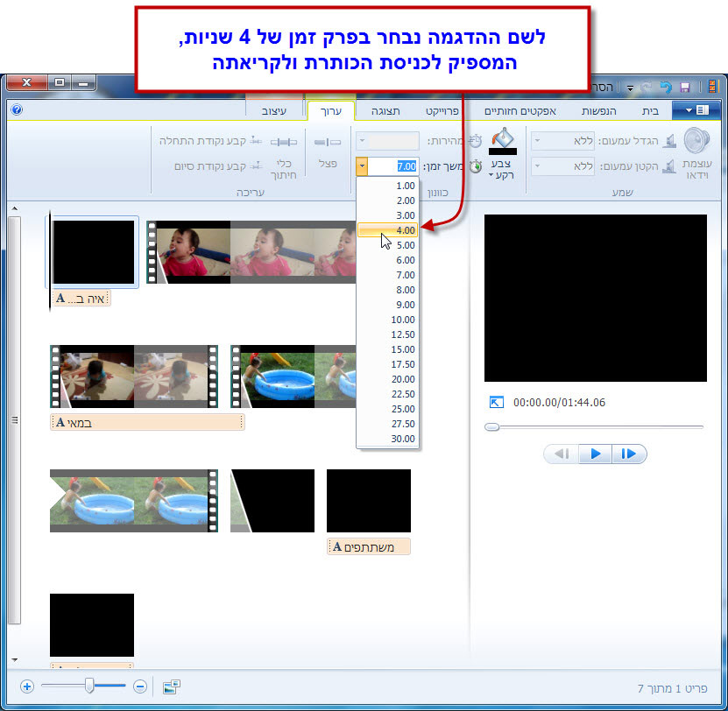The width and height of the screenshot is (728, 711).
Task: Choose 2.00 seconds duration
Action: [388, 201]
